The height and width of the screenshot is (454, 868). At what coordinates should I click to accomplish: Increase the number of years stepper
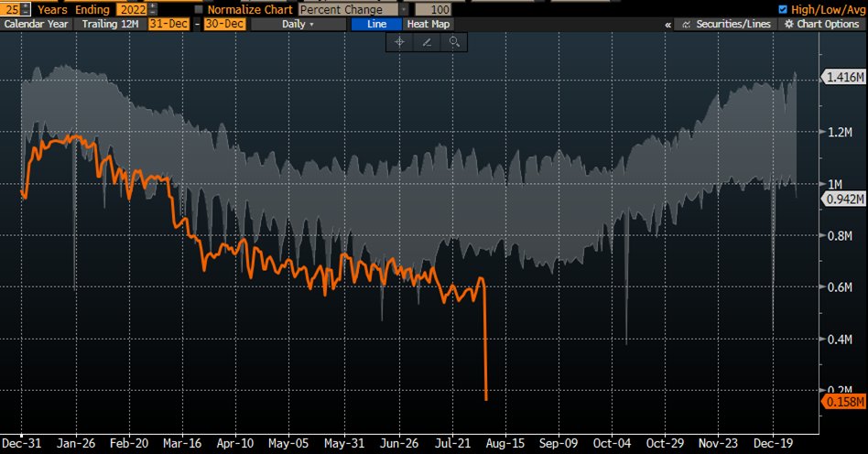pos(26,6)
